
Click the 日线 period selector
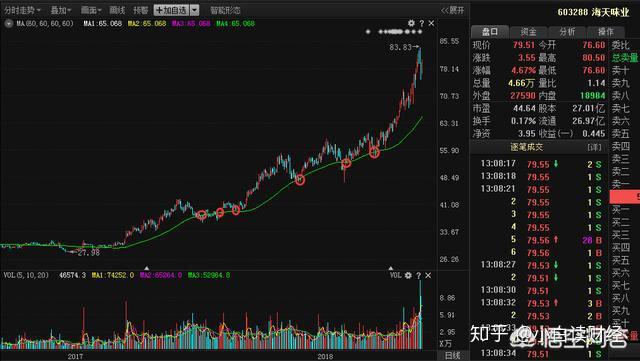coord(452,355)
